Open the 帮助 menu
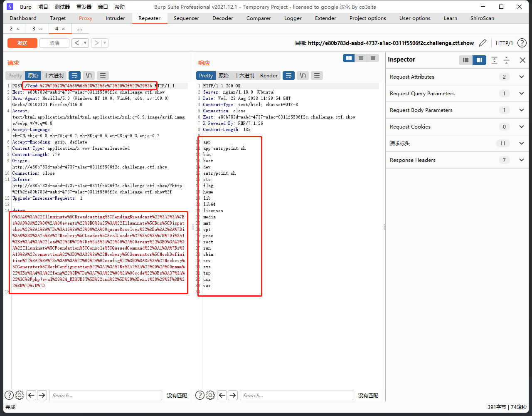532x416 pixels. [120, 7]
